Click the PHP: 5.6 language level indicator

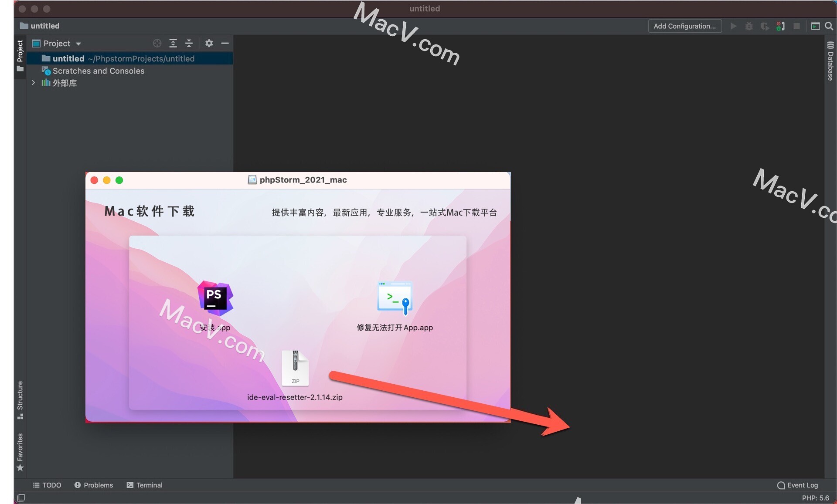[815, 498]
